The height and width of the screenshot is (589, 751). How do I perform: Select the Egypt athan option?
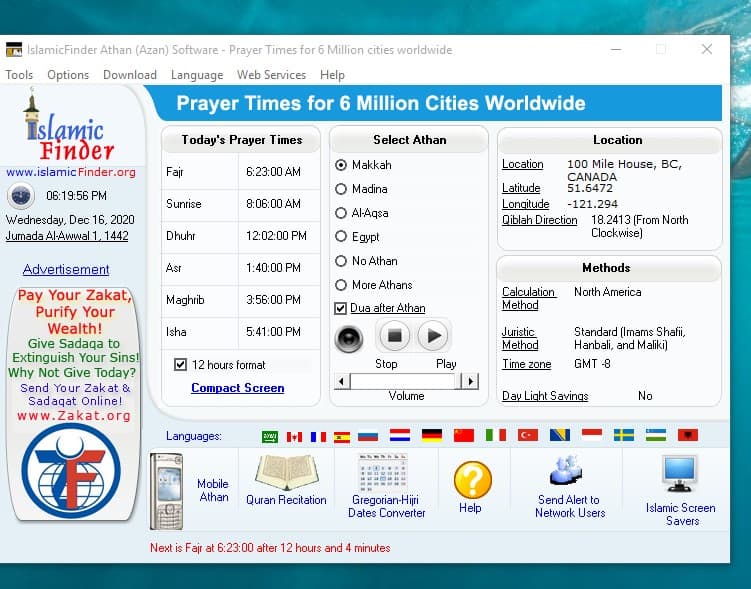tap(341, 237)
